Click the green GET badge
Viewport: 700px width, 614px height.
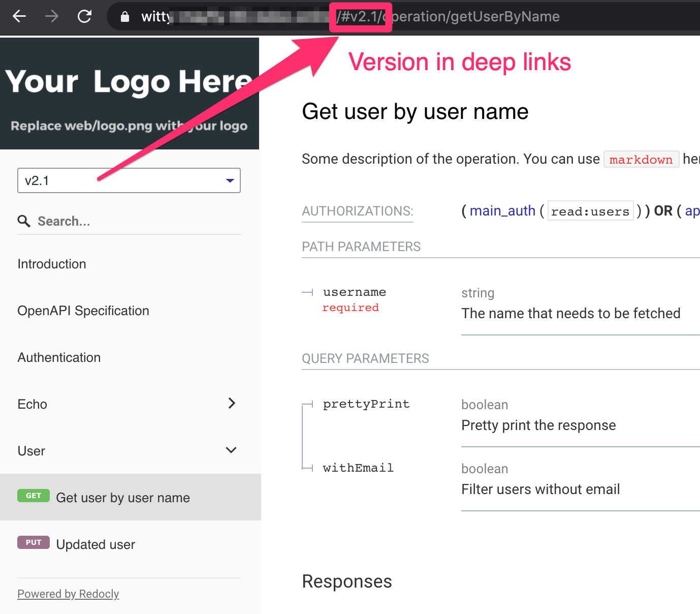pos(34,496)
